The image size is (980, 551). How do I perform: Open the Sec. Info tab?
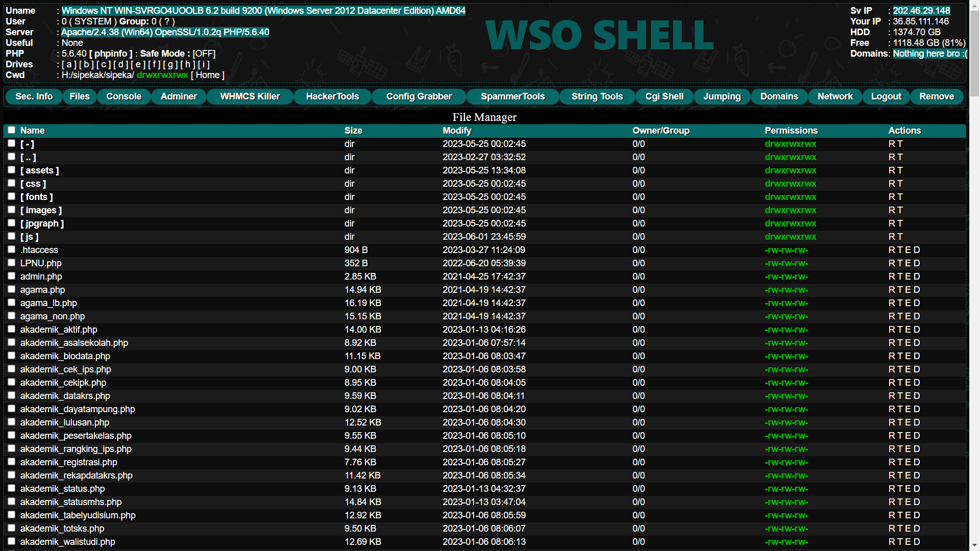34,96
